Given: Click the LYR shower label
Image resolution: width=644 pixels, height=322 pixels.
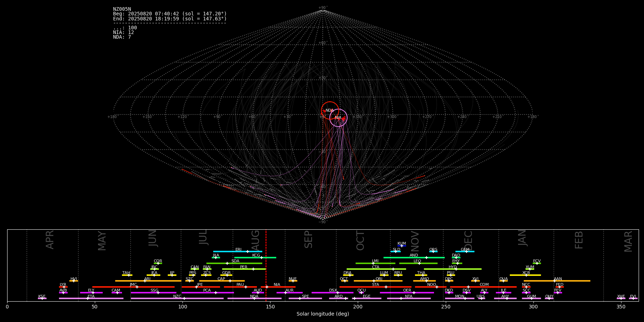Looking at the screenshot, I should [63, 285].
